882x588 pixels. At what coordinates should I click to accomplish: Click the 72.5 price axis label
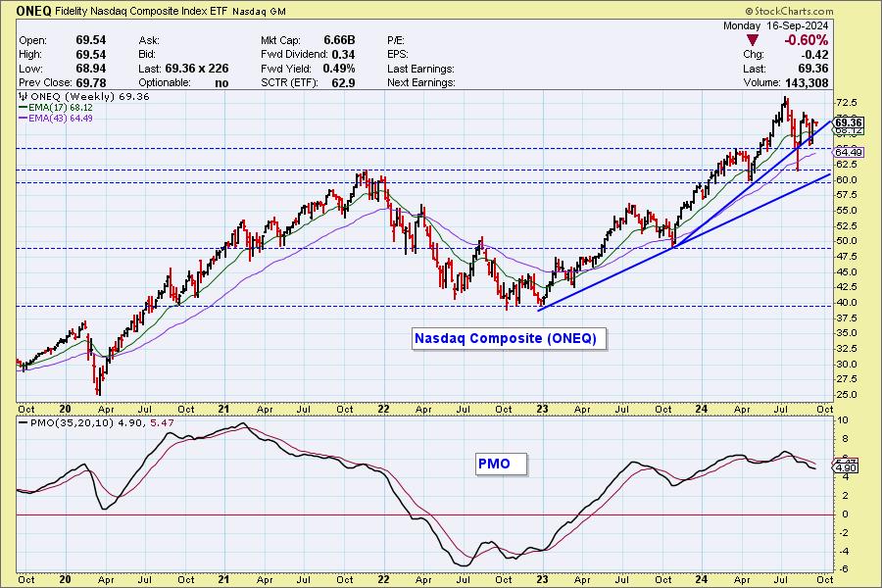coord(847,103)
